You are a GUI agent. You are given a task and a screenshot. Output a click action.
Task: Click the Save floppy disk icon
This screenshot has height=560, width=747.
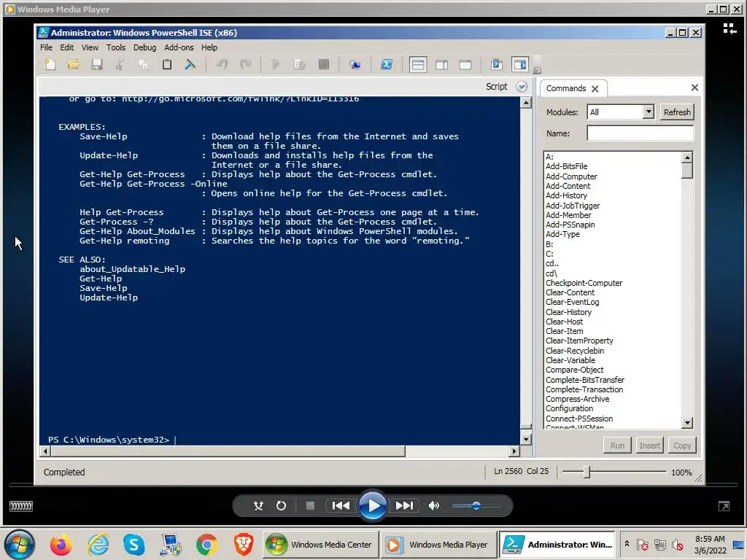[97, 65]
